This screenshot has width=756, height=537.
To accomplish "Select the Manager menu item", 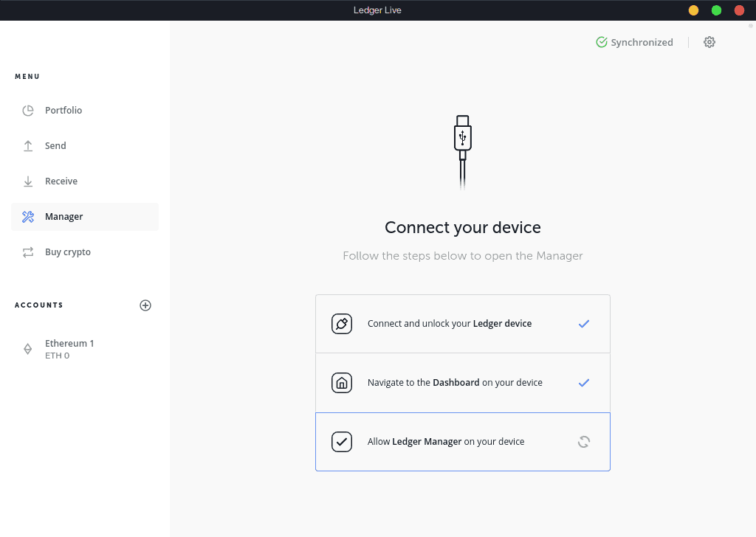I will pyautogui.click(x=85, y=217).
